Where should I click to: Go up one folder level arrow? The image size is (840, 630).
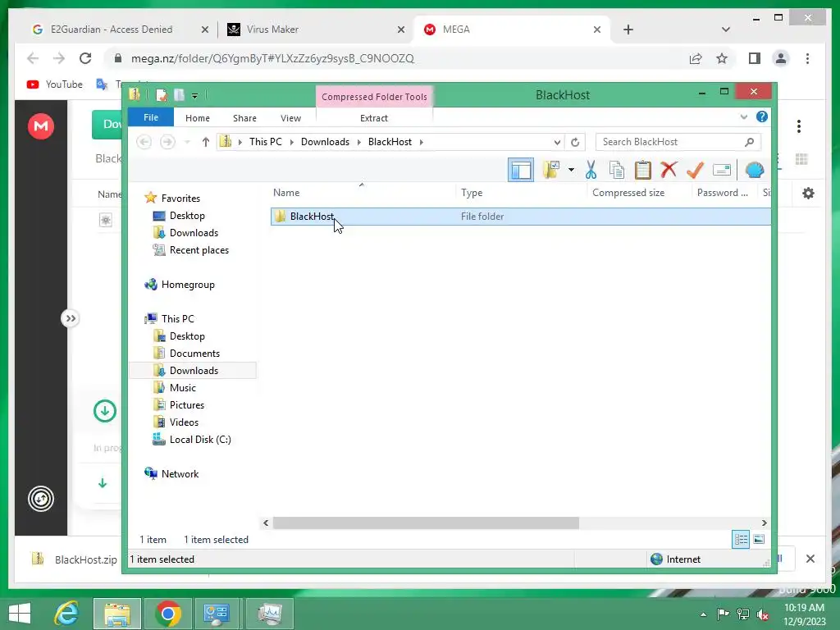point(206,142)
